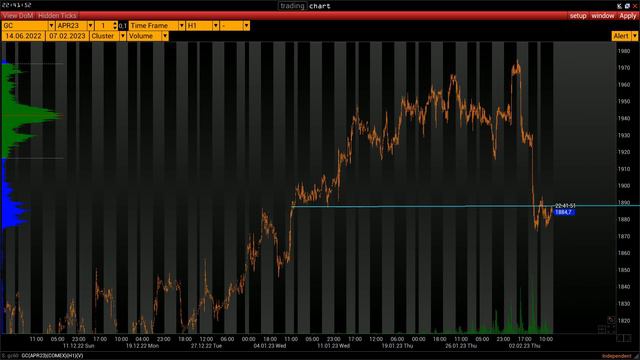The height and width of the screenshot is (360, 640).
Task: Click the chart title label
Action: [x=320, y=6]
